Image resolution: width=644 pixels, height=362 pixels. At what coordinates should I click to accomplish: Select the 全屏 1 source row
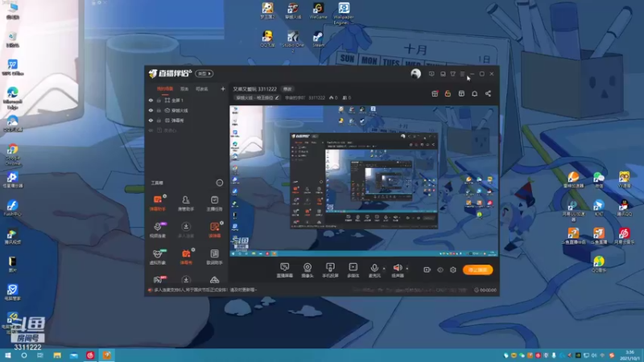tap(187, 100)
